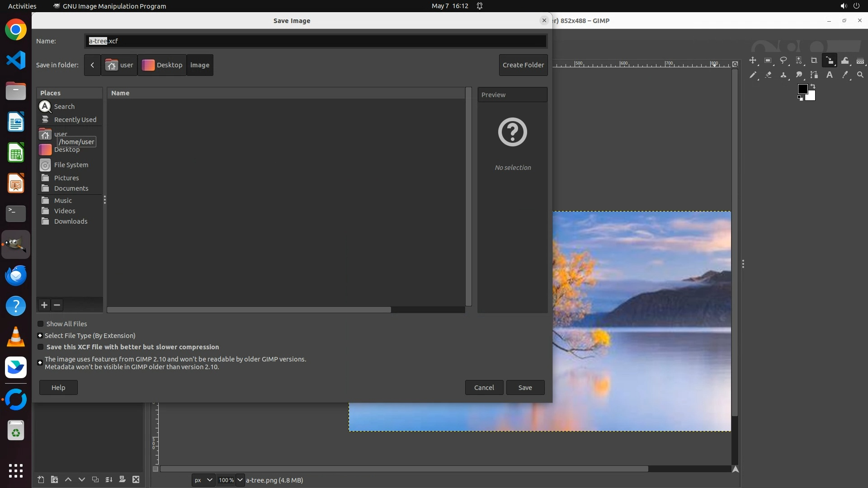Open Recently Used in Places
The width and height of the screenshot is (868, 488).
coord(75,120)
